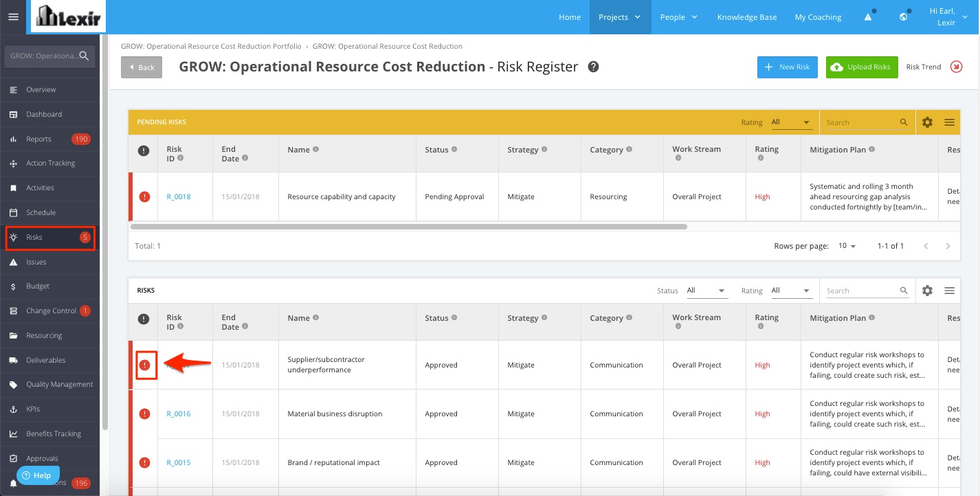Viewport: 980px width, 496px height.
Task: Click Pending Risks horizontal scrollbar
Action: coord(408,226)
